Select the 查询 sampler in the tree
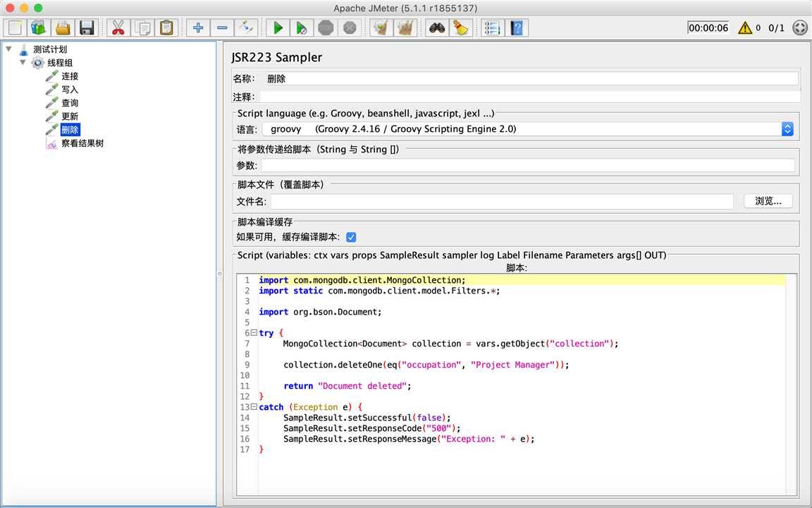The height and width of the screenshot is (508, 812). coord(69,103)
